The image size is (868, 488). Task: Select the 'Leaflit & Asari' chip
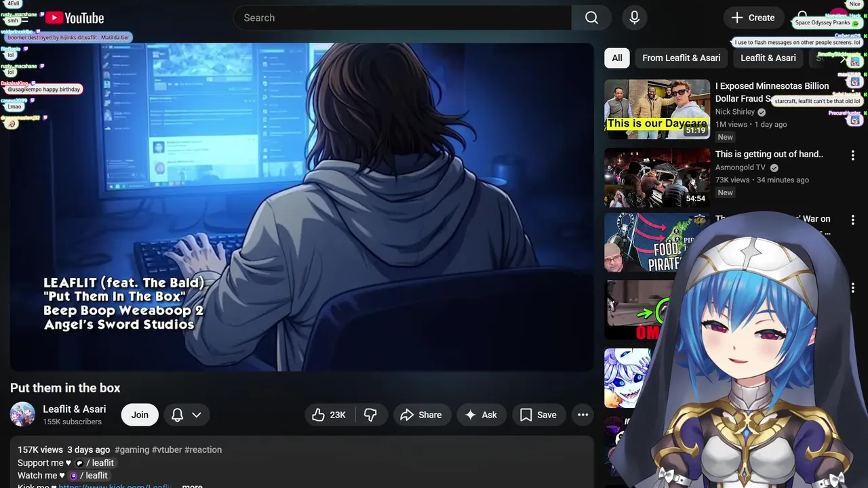(768, 58)
